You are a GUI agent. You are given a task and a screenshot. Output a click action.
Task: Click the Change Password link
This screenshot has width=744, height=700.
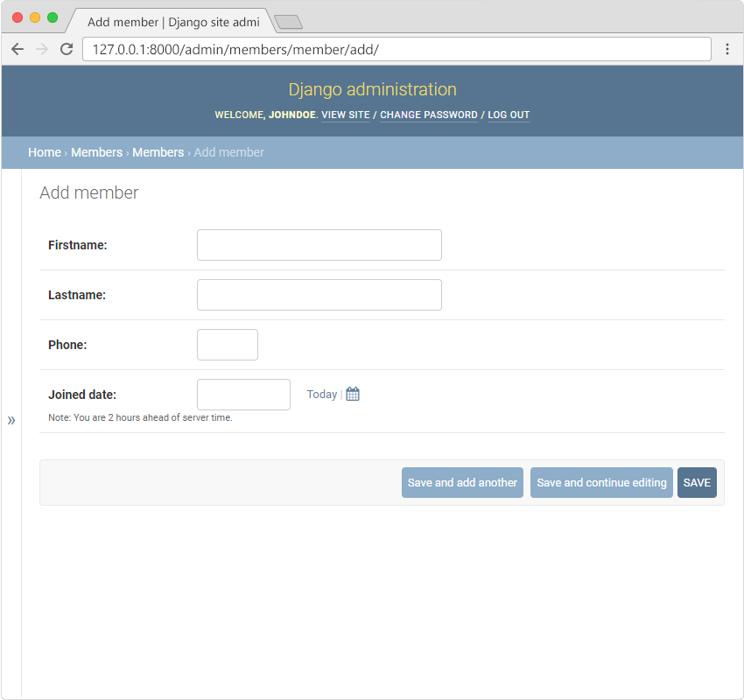point(429,115)
